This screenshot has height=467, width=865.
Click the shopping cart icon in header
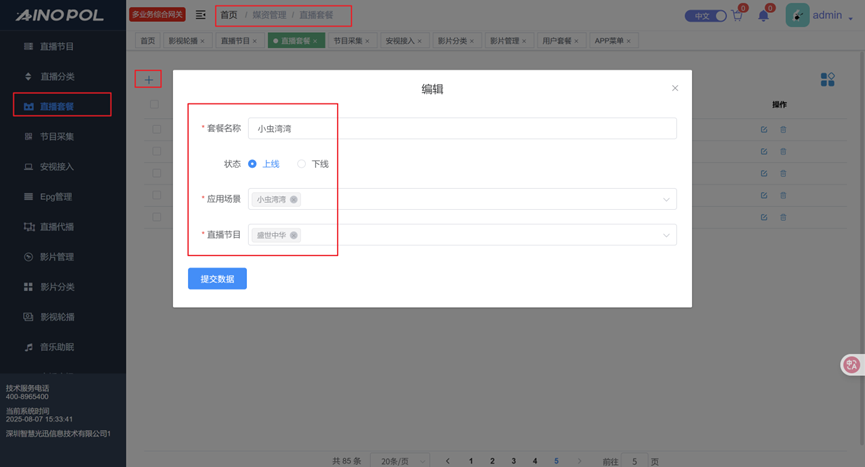(738, 16)
